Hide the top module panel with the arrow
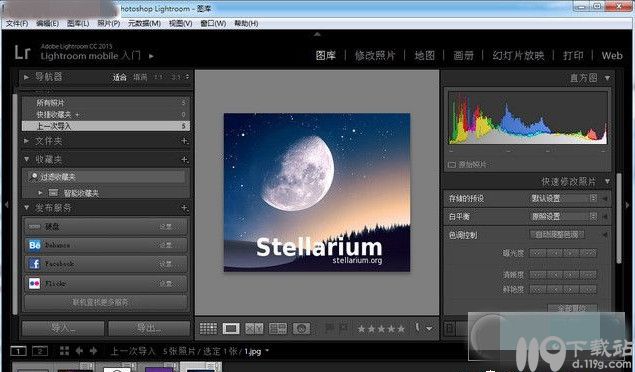This screenshot has height=372, width=635. pyautogui.click(x=317, y=34)
